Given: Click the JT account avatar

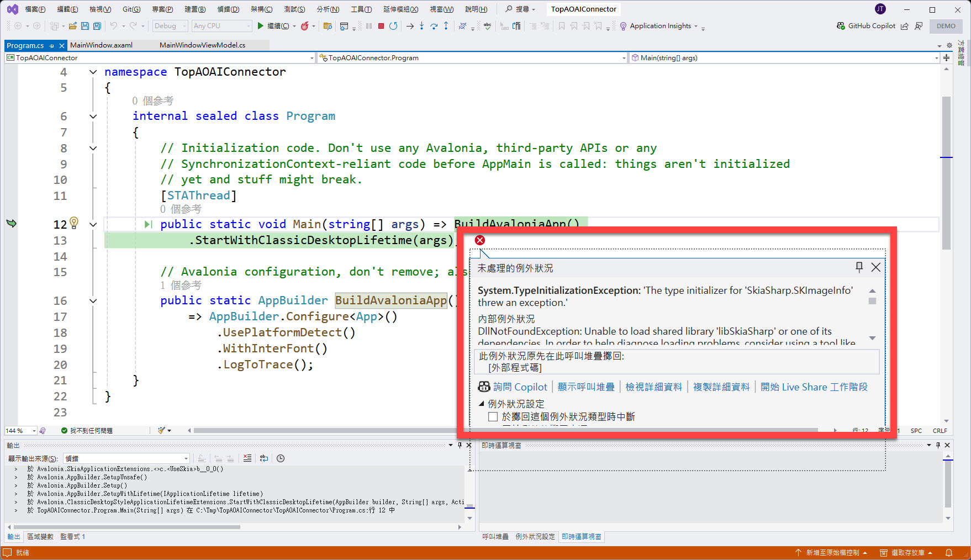Looking at the screenshot, I should [x=880, y=9].
